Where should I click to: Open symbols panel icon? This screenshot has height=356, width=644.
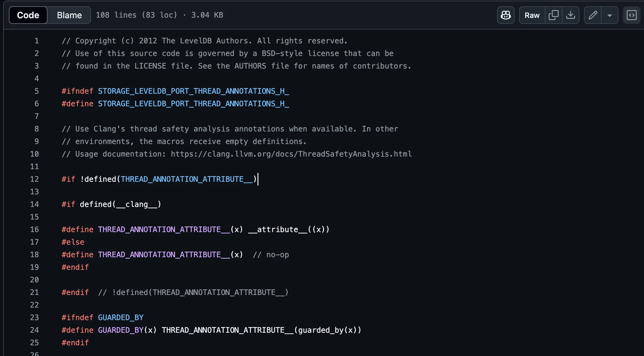click(631, 15)
